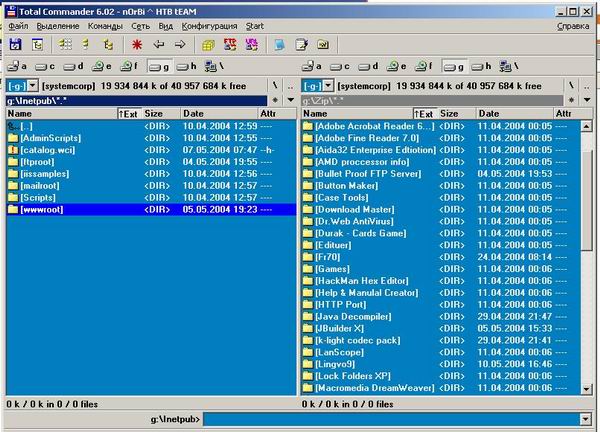Click the command line input field
Viewport: 600px width, 432px height.
(x=392, y=419)
